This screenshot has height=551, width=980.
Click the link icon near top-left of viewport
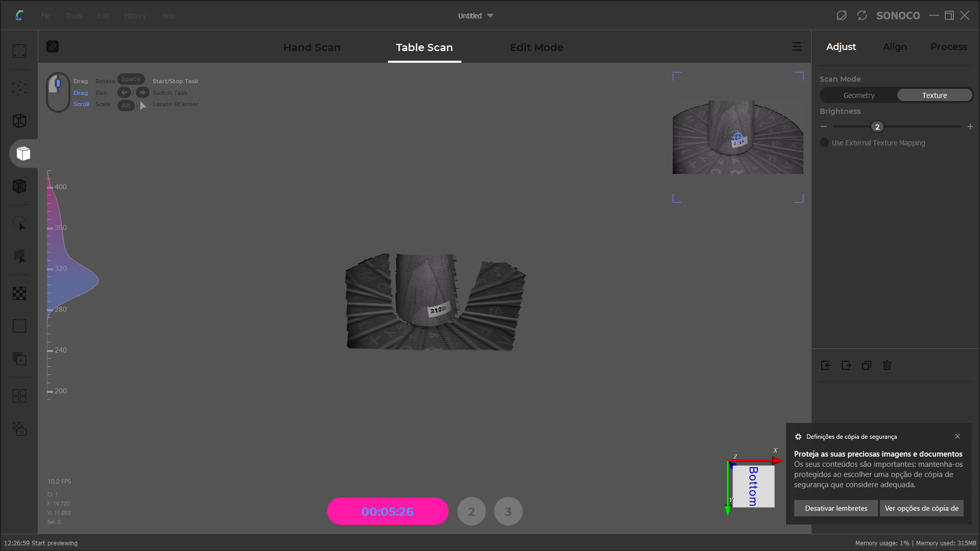(53, 46)
